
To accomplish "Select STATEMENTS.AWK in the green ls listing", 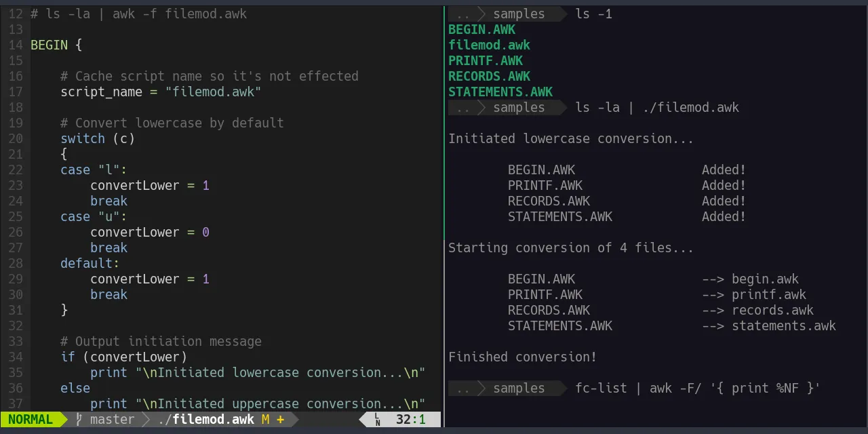I will pos(500,92).
